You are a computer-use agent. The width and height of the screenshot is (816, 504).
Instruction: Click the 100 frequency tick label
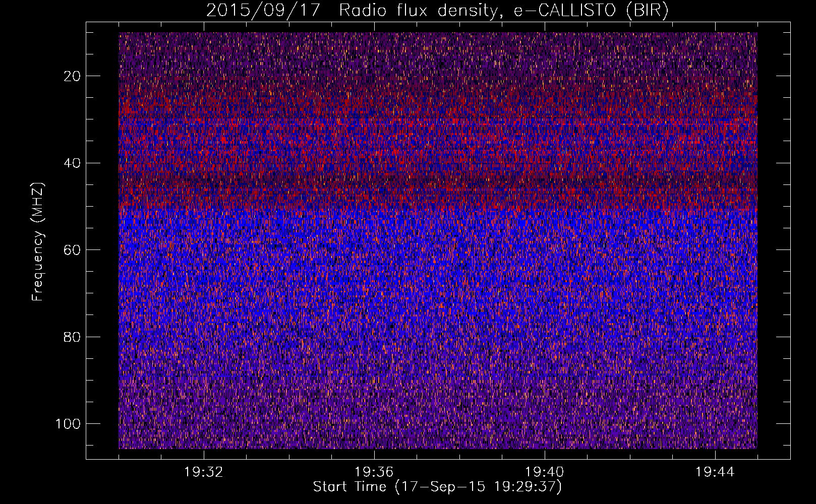coord(68,424)
